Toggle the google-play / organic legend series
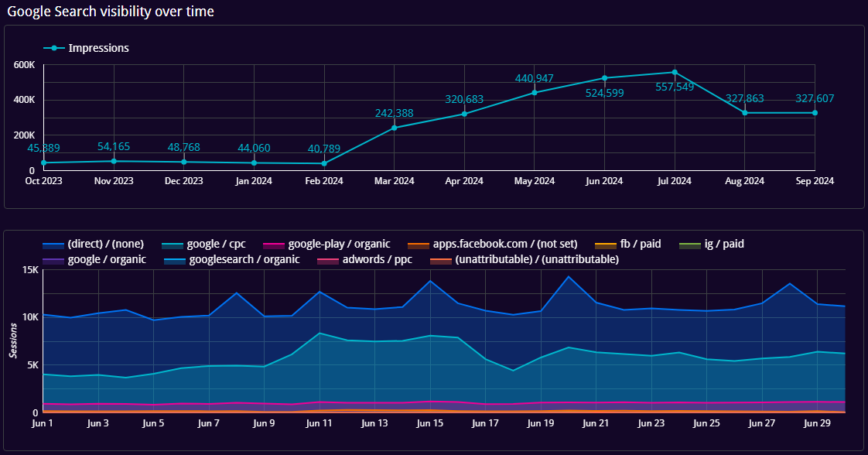Viewport: 868px width, 455px height. [326, 244]
